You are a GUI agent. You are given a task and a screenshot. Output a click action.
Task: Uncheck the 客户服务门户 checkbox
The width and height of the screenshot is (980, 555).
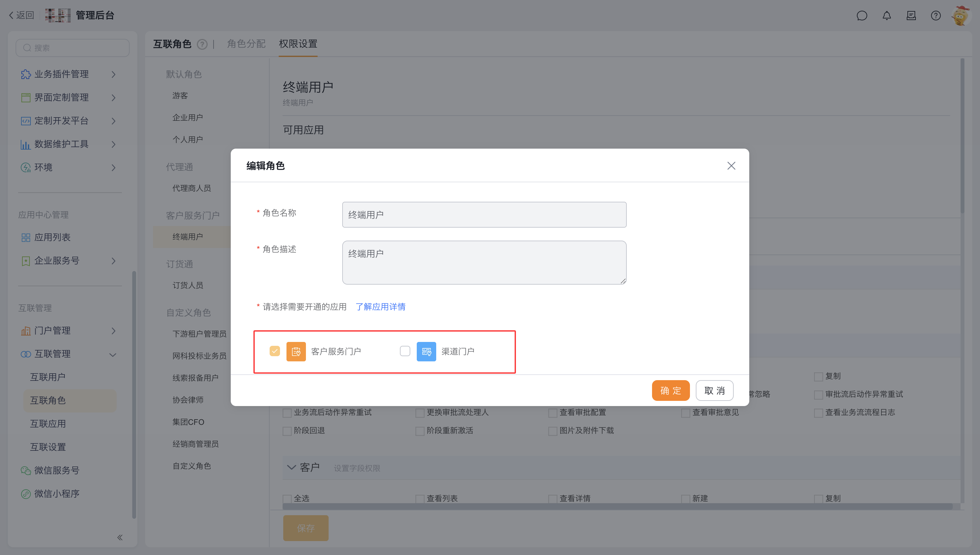tap(275, 351)
